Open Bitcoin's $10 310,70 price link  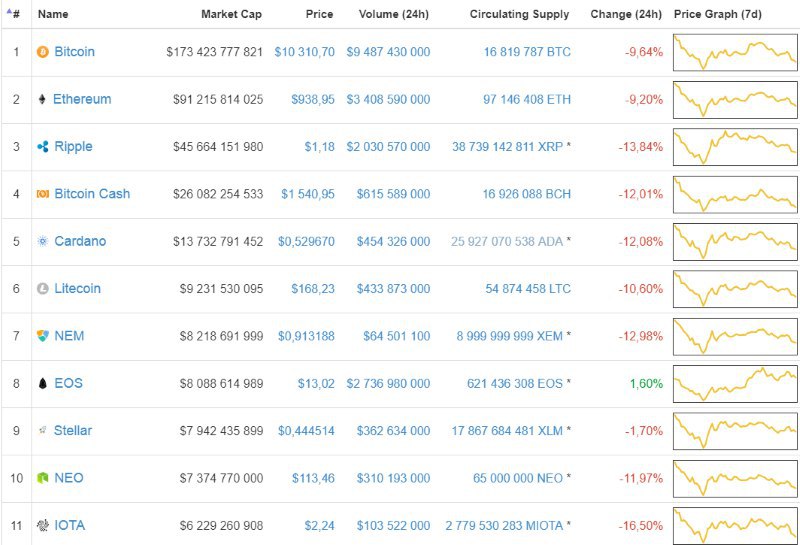(304, 52)
